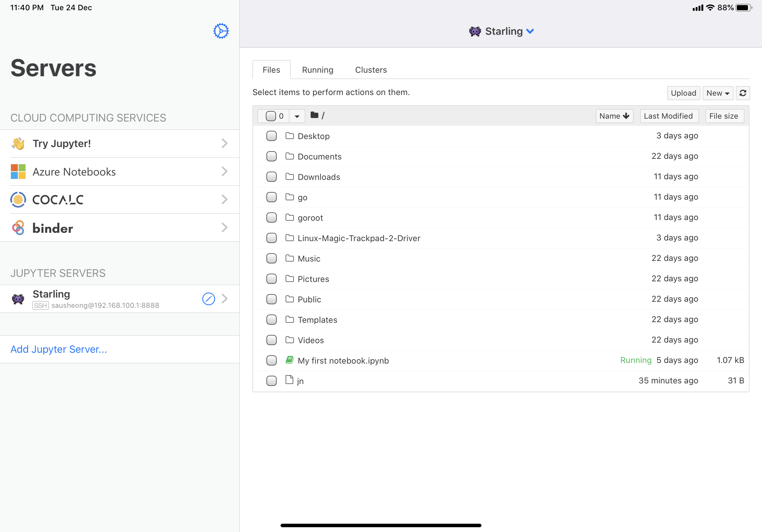The height and width of the screenshot is (532, 762).
Task: Open Starling server with its chevron
Action: click(225, 299)
